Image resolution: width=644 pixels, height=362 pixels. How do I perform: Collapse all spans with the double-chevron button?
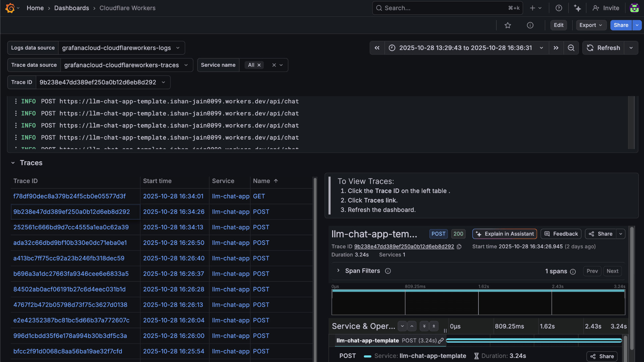click(434, 326)
